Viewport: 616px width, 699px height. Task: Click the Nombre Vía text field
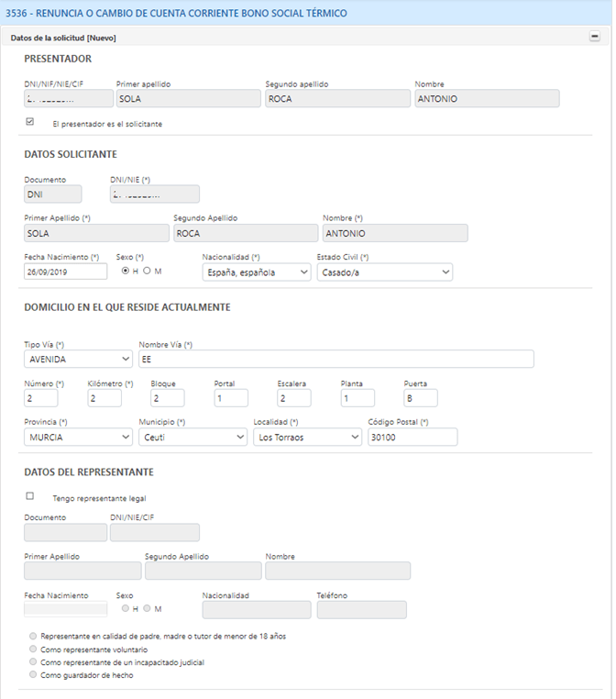pos(335,359)
